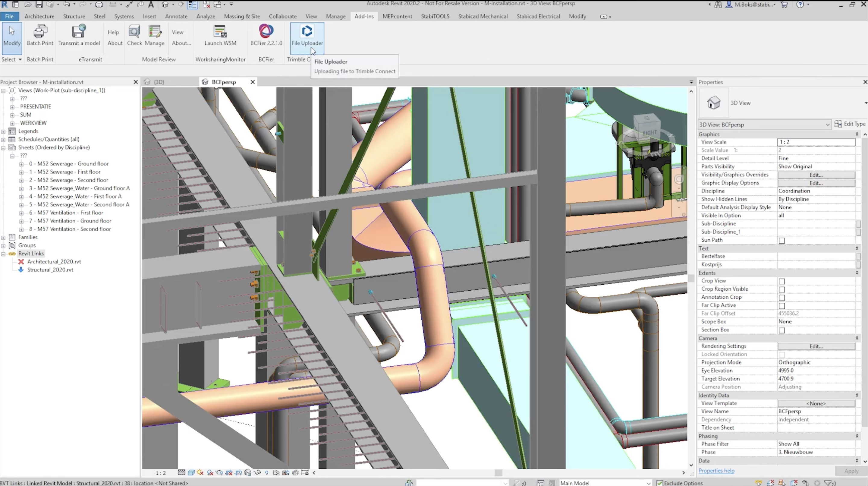Viewport: 868px width, 486px height.
Task: Uncheck Exclude Options in status bar
Action: point(660,483)
